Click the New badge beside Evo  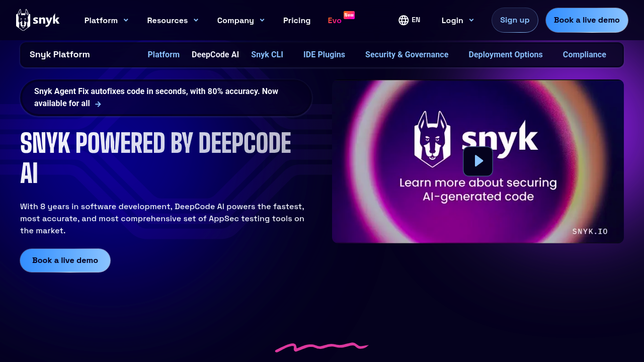(x=349, y=15)
